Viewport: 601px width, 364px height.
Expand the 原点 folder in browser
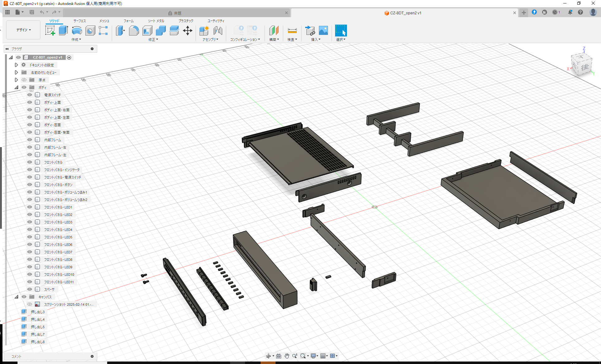[16, 80]
